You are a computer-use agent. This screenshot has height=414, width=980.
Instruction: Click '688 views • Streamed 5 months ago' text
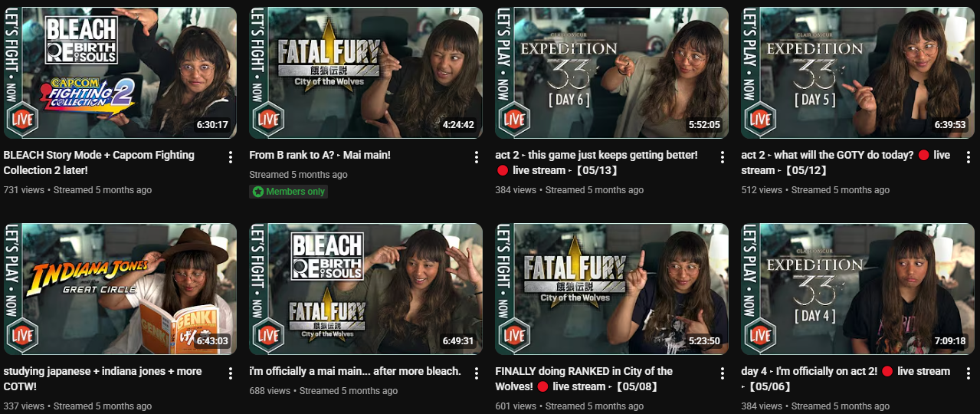click(x=323, y=390)
